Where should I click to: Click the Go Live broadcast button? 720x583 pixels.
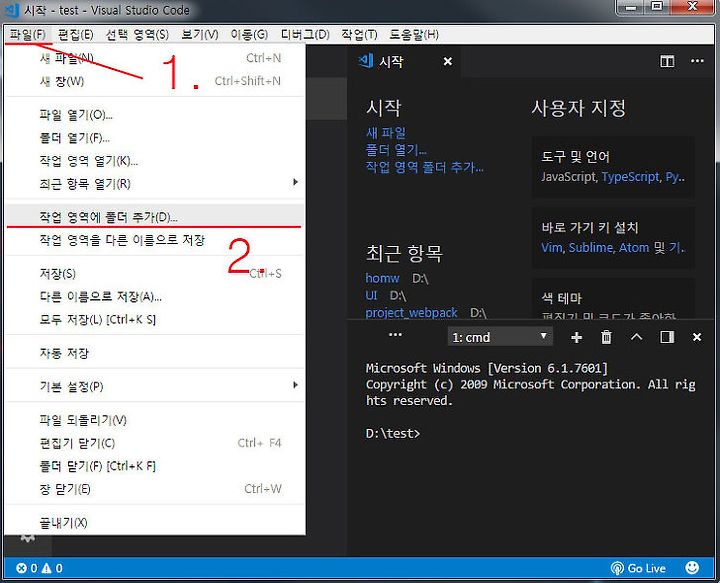[x=638, y=568]
